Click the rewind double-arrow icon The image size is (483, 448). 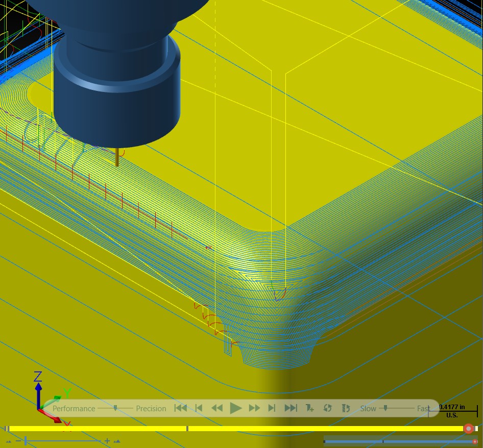coord(217,408)
